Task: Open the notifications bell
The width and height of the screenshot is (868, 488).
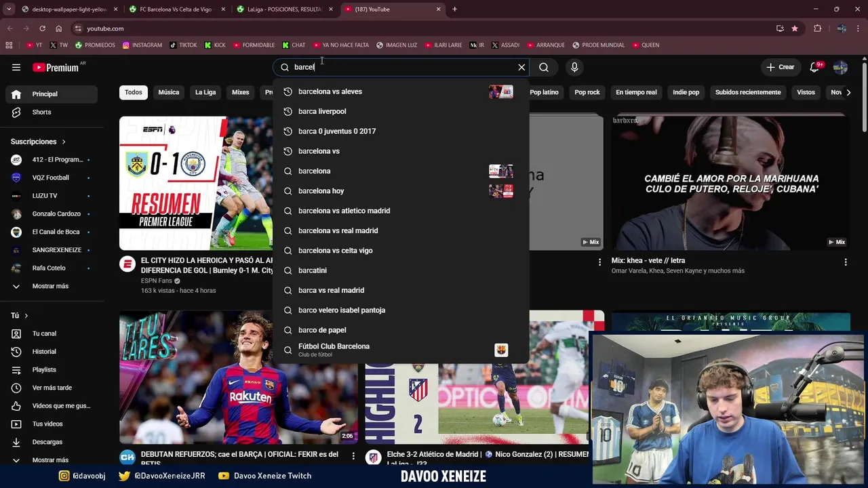Action: (814, 67)
